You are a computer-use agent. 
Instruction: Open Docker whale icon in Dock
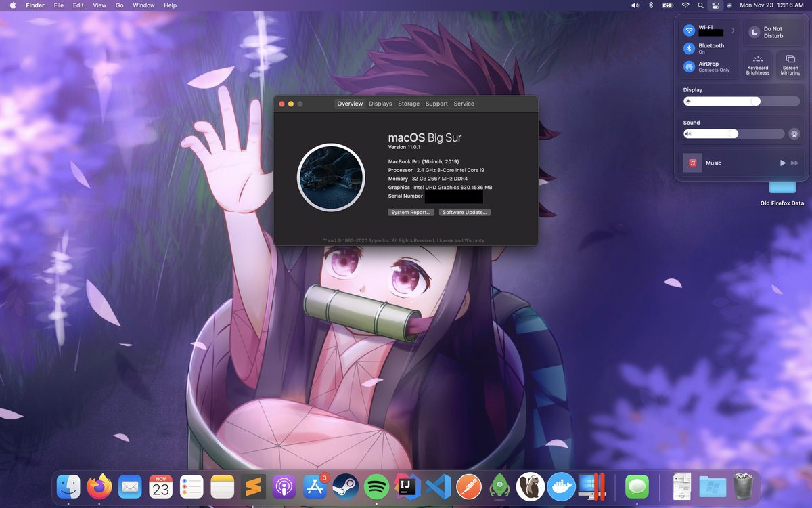(561, 486)
